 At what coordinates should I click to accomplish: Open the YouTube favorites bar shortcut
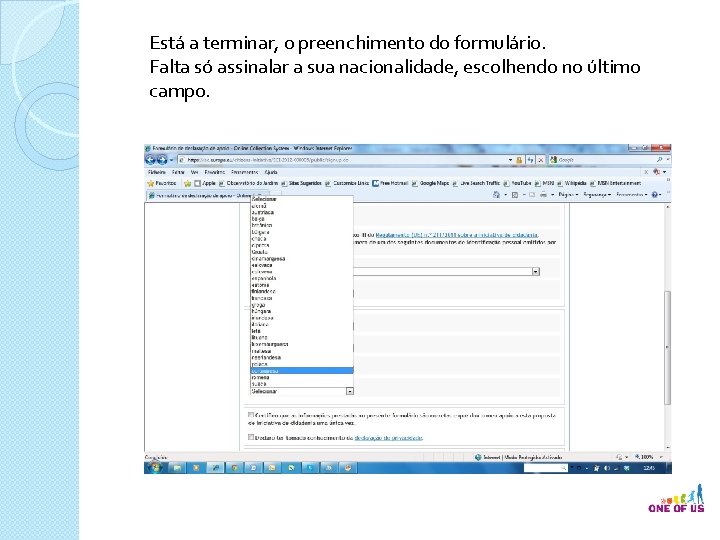tap(518, 183)
